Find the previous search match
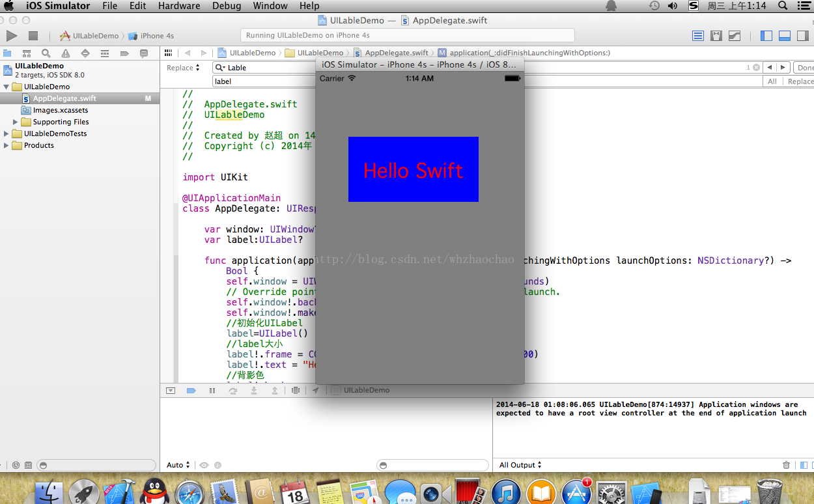 pos(770,68)
